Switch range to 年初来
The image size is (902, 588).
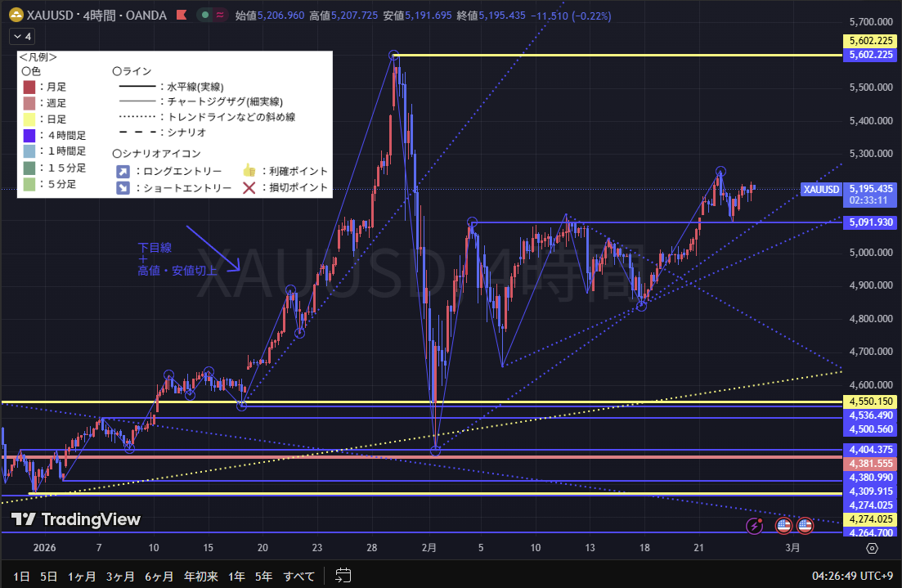(200, 576)
